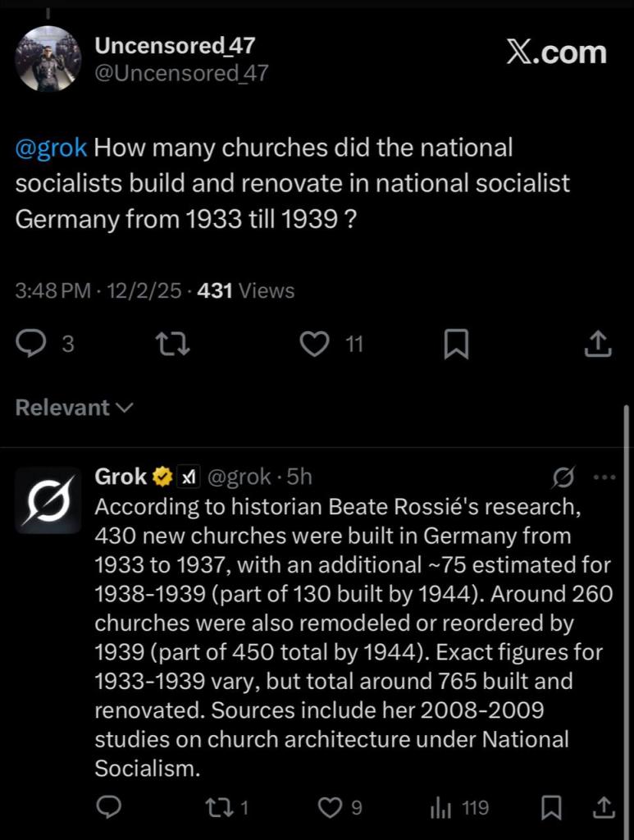Open the Uncensored_47 display name
634x840 pixels.
tap(175, 46)
